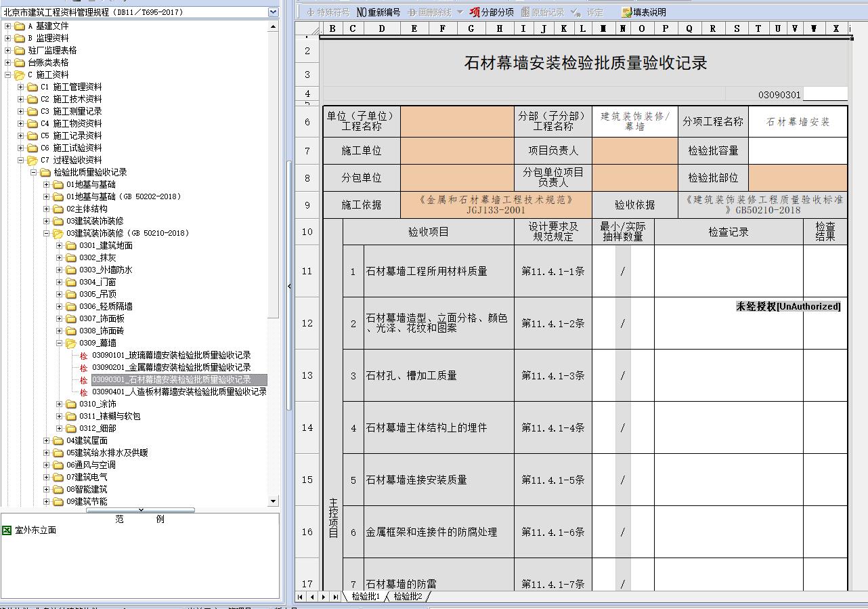The image size is (868, 609).
Task: Go to the next sheet tab arrow
Action: pos(324,597)
